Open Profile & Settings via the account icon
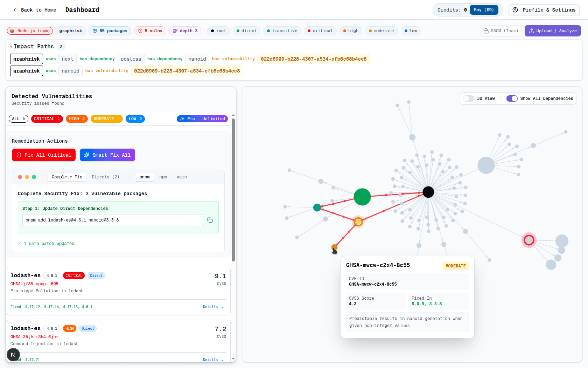This screenshot has width=588, height=368. pyautogui.click(x=515, y=10)
